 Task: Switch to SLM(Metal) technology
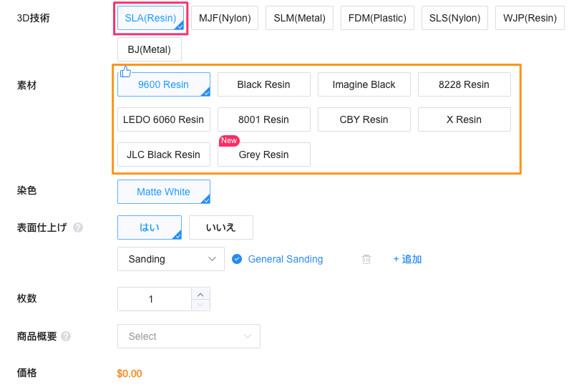coord(299,18)
